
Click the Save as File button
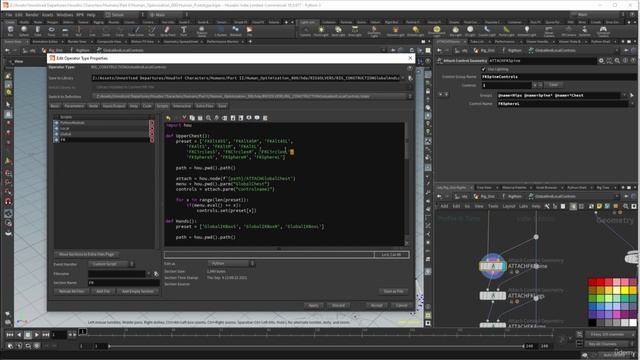[x=393, y=291]
